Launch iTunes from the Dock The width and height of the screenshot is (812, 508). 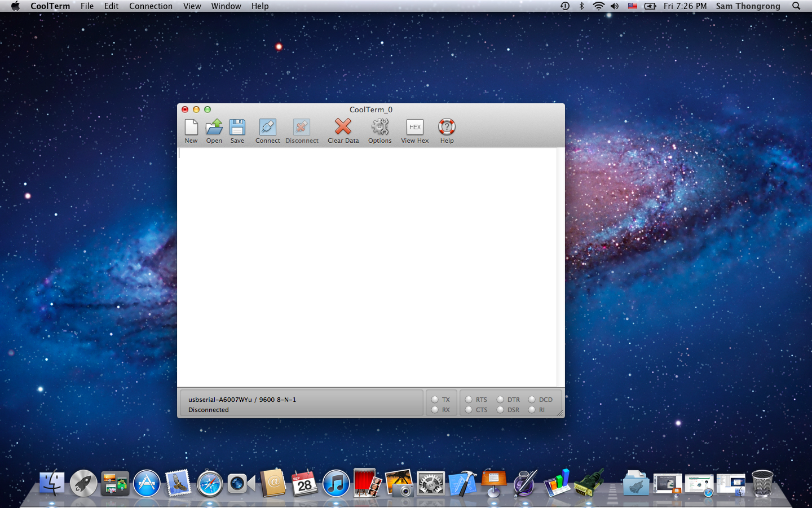click(336, 484)
